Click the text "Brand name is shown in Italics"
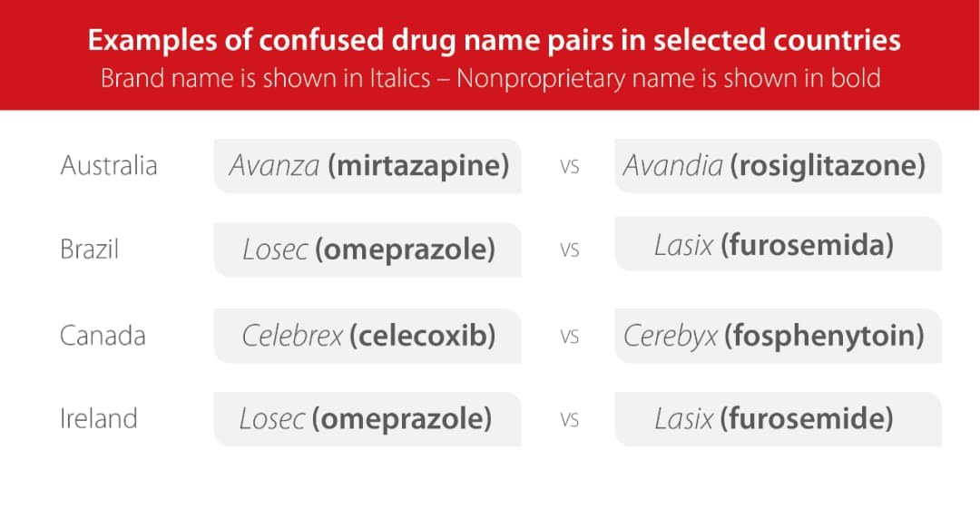Image resolution: width=980 pixels, height=519 pixels. [265, 78]
